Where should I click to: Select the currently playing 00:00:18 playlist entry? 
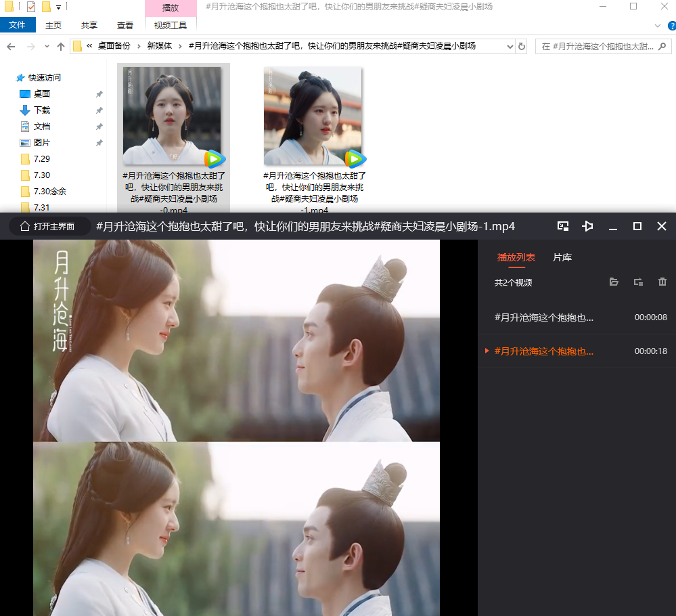coord(577,351)
